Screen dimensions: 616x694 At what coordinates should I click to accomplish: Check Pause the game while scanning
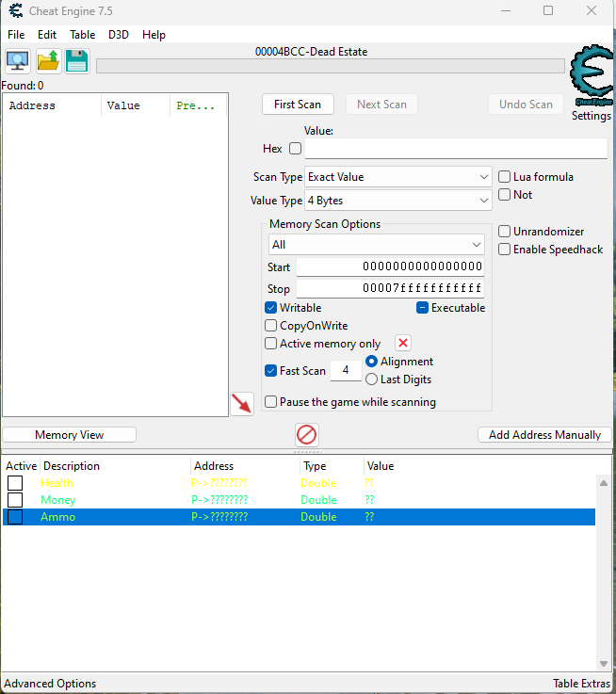pyautogui.click(x=270, y=401)
